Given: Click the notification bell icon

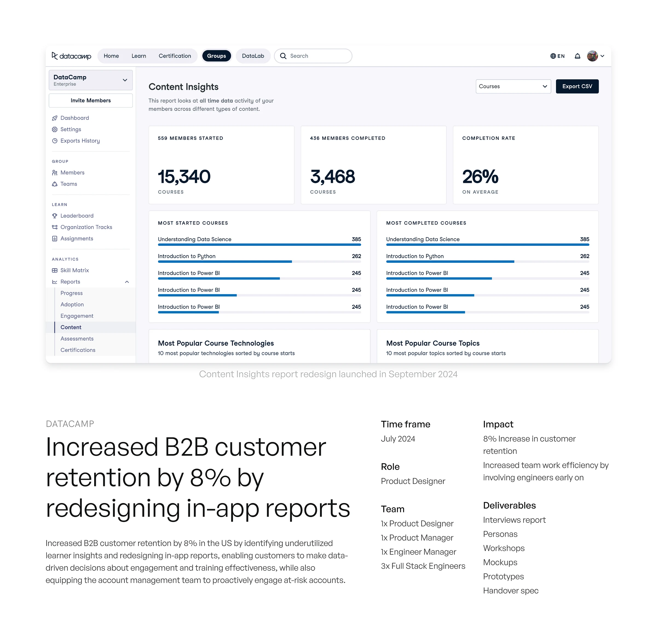Looking at the screenshot, I should tap(577, 56).
